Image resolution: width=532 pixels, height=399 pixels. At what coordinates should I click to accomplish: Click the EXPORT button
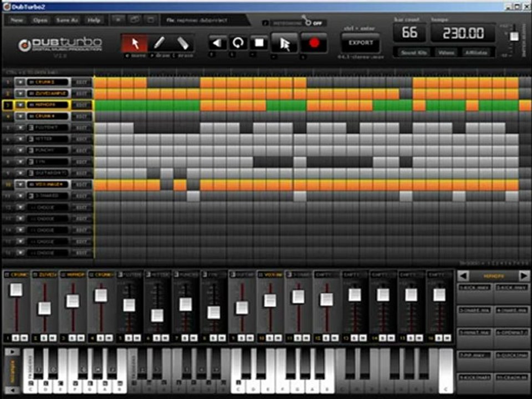point(361,43)
